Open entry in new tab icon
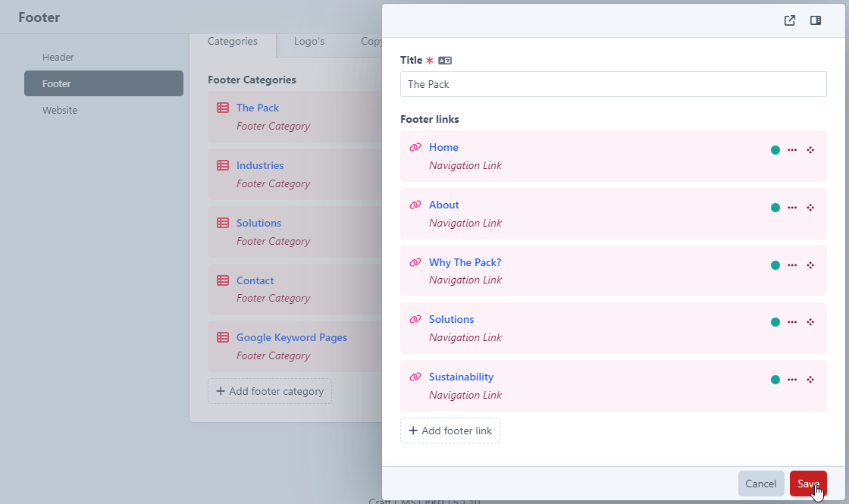 click(x=790, y=20)
